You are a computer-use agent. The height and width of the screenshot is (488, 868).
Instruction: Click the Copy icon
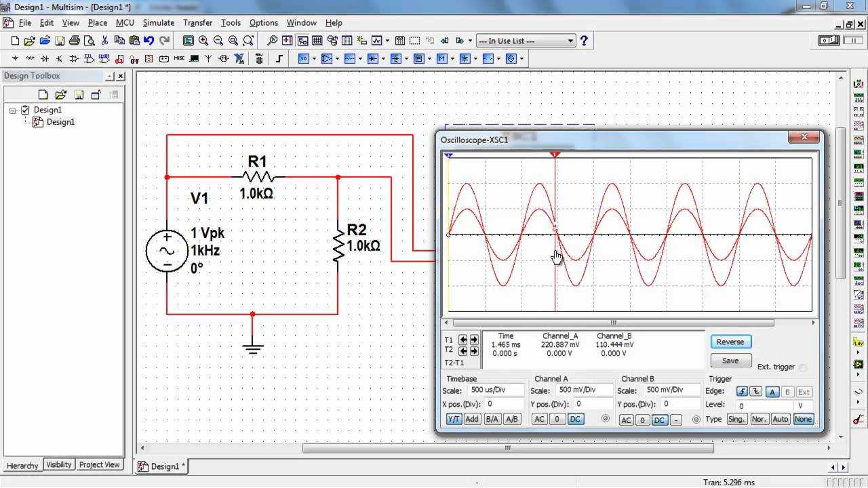[119, 41]
